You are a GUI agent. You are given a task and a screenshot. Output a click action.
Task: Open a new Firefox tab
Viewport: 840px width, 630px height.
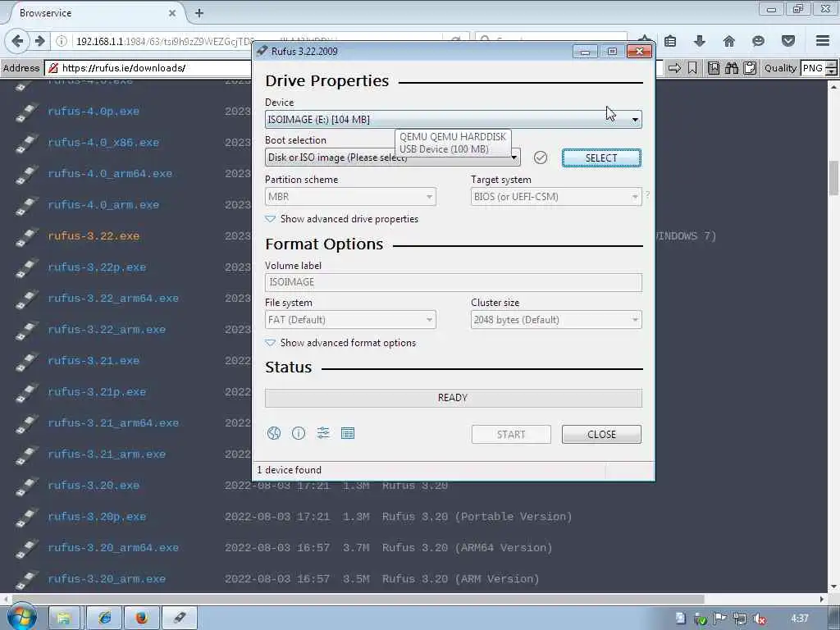(x=199, y=13)
